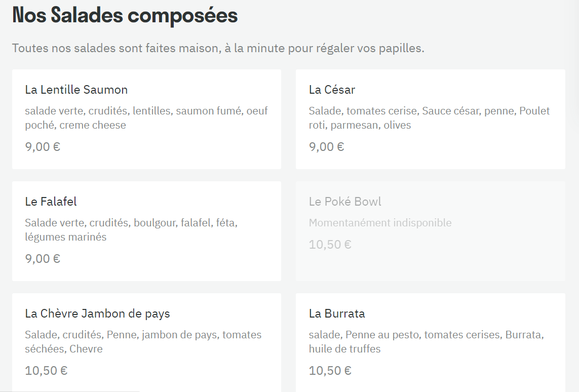579x392 pixels.
Task: Open the La Lentille Saumon salad card
Action: [x=146, y=119]
